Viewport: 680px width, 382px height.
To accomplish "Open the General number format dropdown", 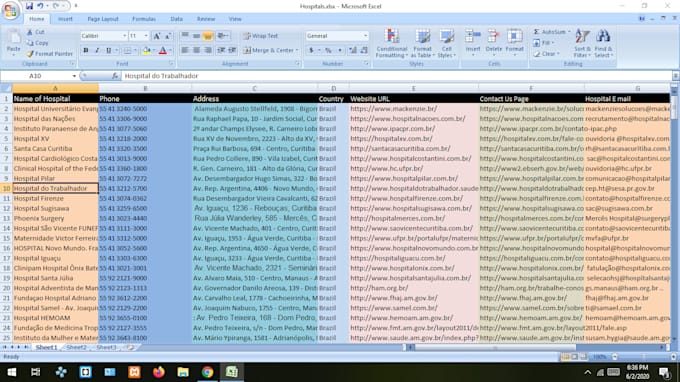I will point(366,36).
